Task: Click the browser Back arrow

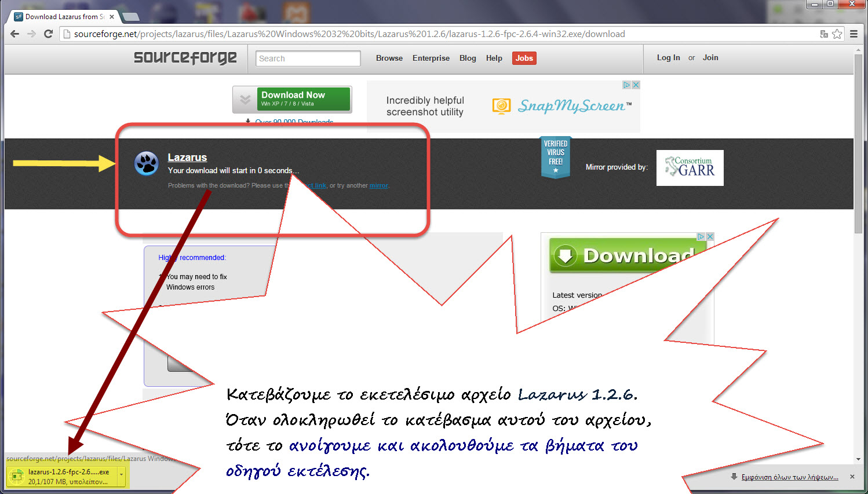Action: pyautogui.click(x=14, y=34)
